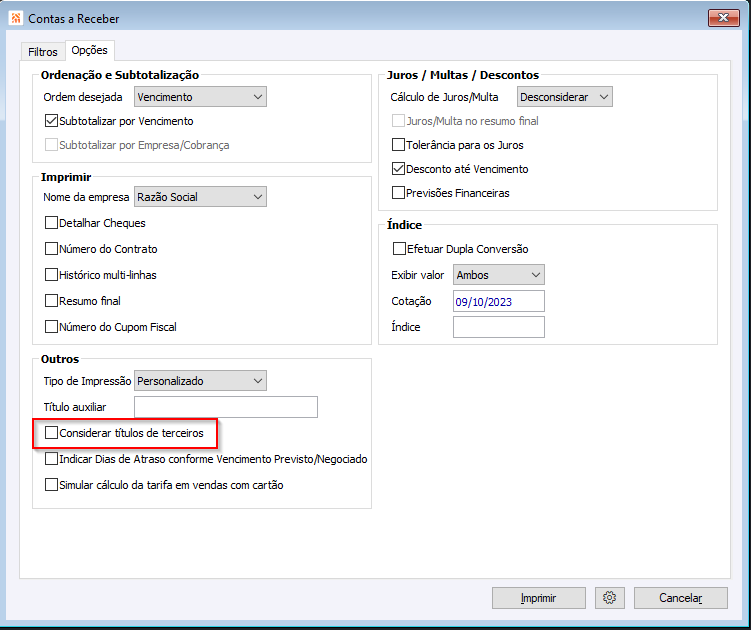Viewport: 751px width, 630px height.
Task: Enable Efetuar Dupla Conversão checkbox
Action: (x=399, y=249)
